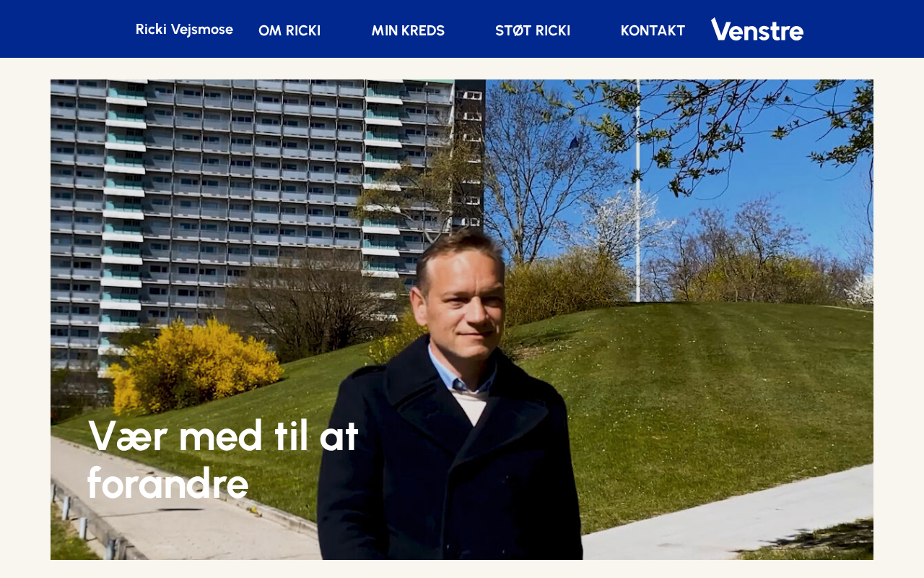924x578 pixels.
Task: Click the white flagpole in the photo
Action: click(x=637, y=190)
